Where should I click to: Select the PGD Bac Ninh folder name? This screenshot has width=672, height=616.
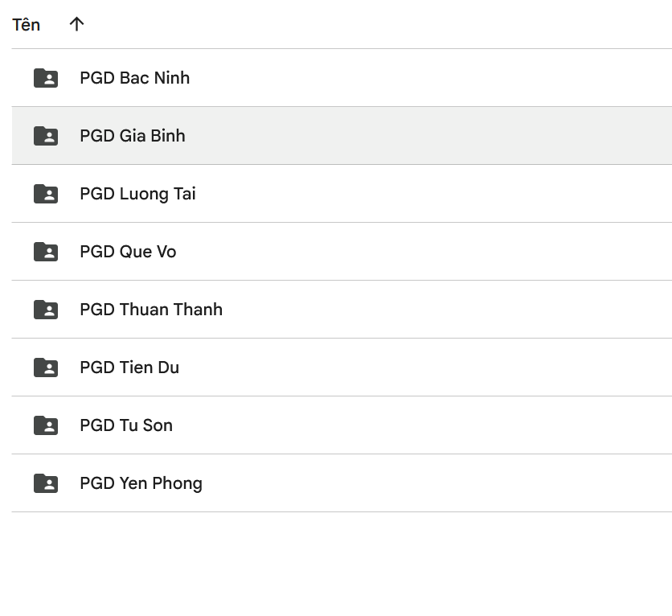[135, 78]
